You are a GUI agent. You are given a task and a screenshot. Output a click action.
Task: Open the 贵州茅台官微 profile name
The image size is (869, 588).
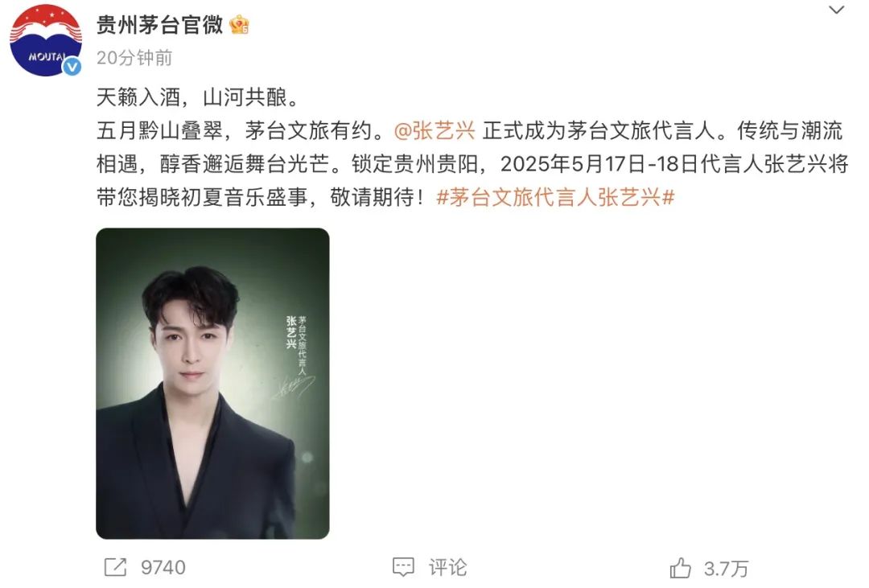point(159,25)
